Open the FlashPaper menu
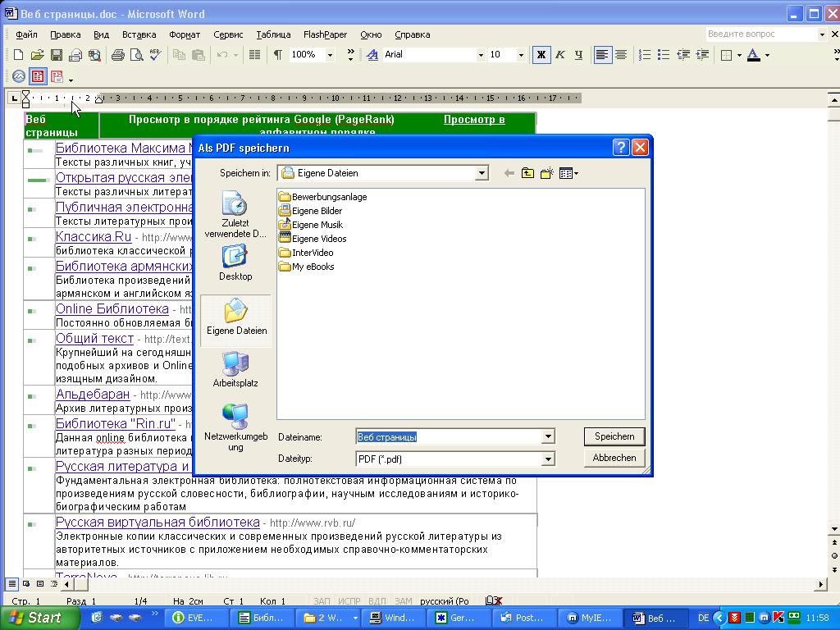The width and height of the screenshot is (840, 630). [x=325, y=34]
